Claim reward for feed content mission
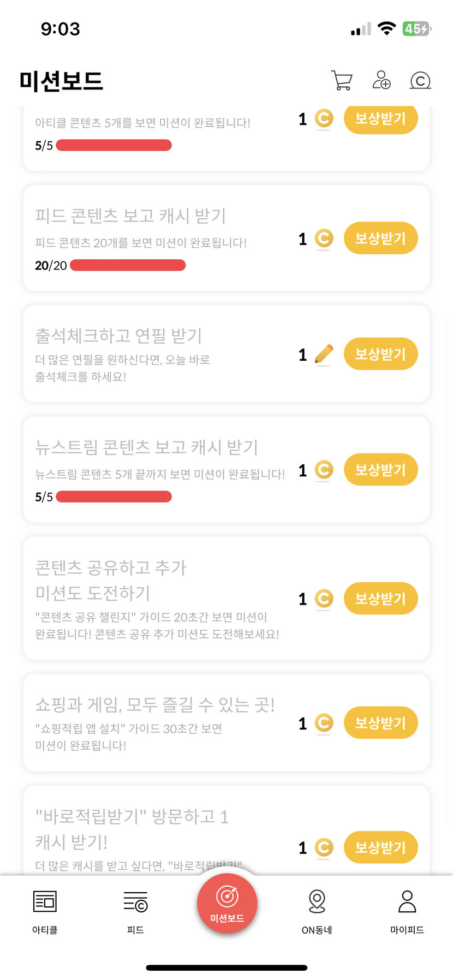 [380, 238]
